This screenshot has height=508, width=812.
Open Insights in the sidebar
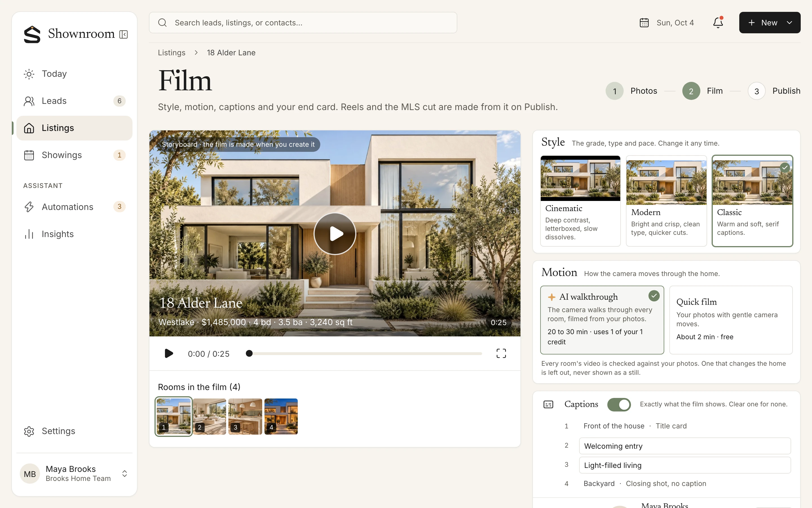coord(74,234)
